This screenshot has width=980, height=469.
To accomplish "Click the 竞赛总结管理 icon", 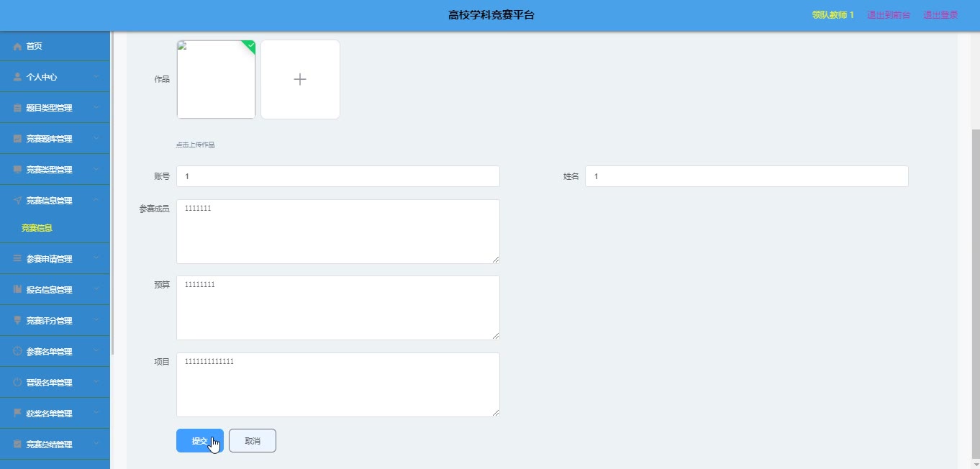I will click(17, 445).
